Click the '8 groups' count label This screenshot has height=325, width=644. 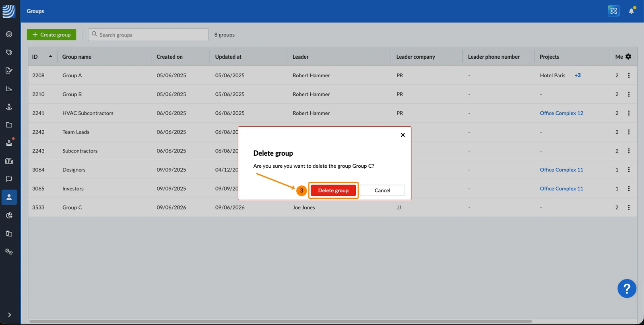(x=224, y=35)
